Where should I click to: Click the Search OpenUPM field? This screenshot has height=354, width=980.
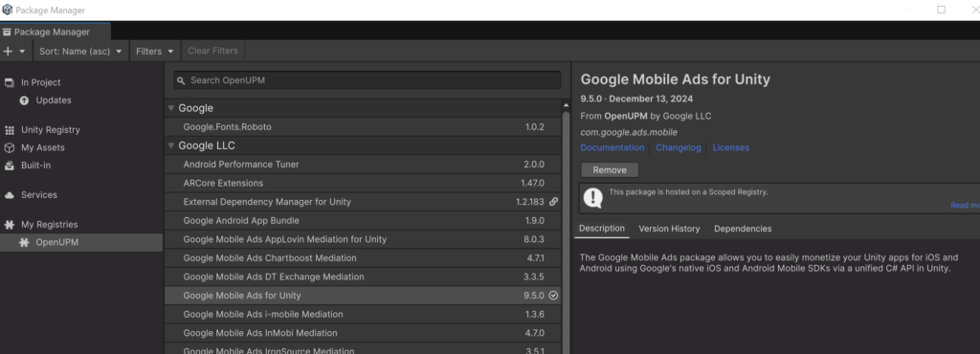coord(367,80)
